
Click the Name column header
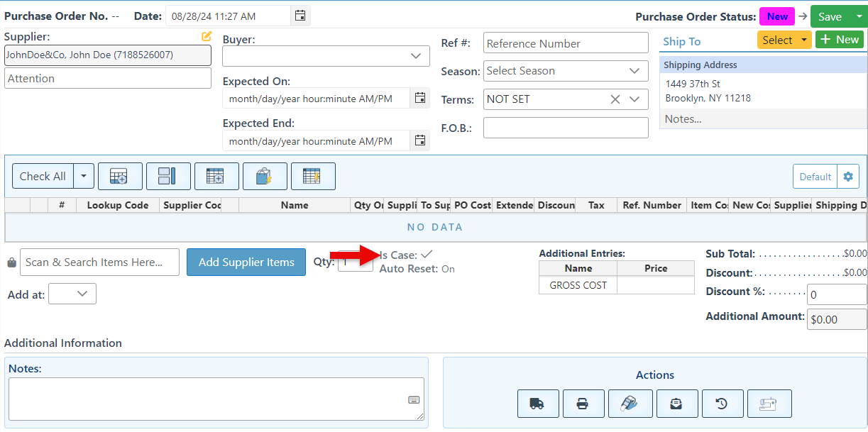(294, 205)
